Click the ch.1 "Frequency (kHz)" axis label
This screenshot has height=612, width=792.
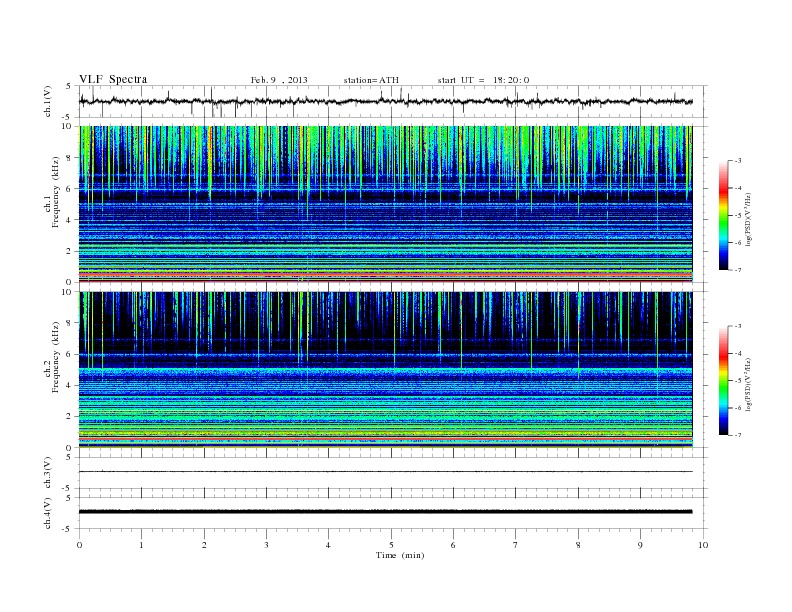[56, 192]
